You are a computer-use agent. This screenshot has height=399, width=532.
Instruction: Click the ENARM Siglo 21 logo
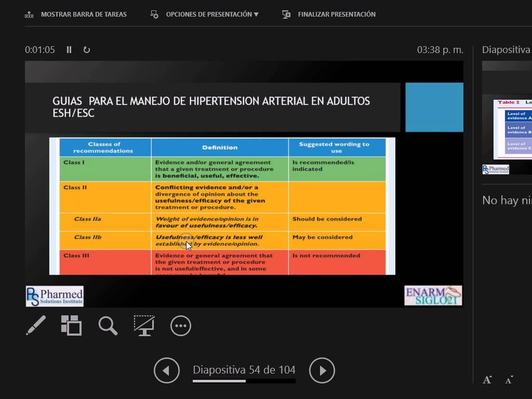433,296
